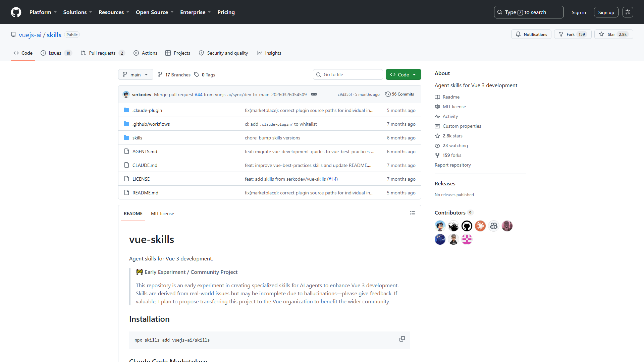Select the README tab in file viewer

(x=133, y=214)
